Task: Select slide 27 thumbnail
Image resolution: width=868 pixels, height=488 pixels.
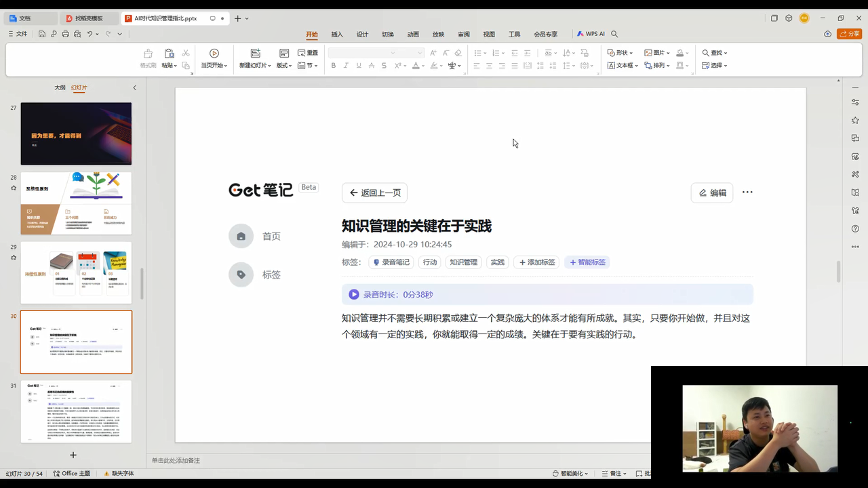Action: point(76,134)
